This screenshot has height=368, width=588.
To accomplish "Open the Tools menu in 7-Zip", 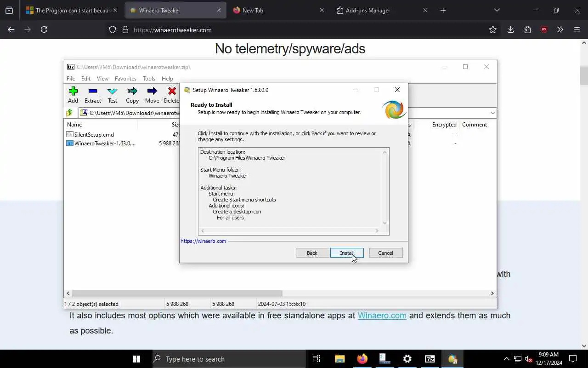I will pos(149,79).
